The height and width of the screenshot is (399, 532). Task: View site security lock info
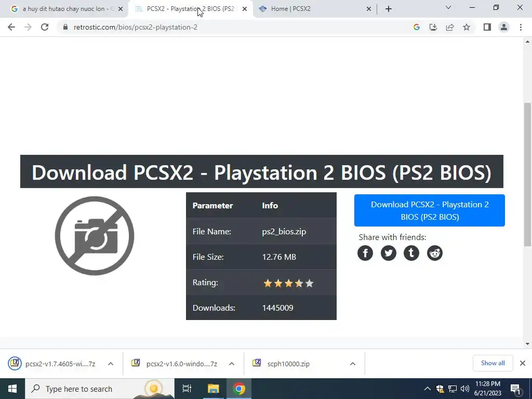(x=65, y=27)
